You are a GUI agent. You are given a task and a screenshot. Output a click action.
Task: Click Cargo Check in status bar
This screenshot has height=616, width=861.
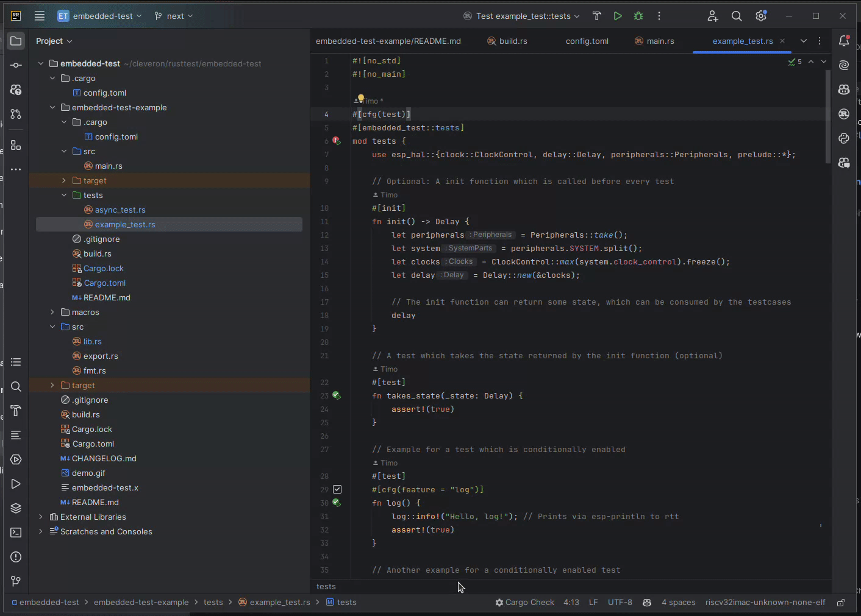(x=524, y=603)
